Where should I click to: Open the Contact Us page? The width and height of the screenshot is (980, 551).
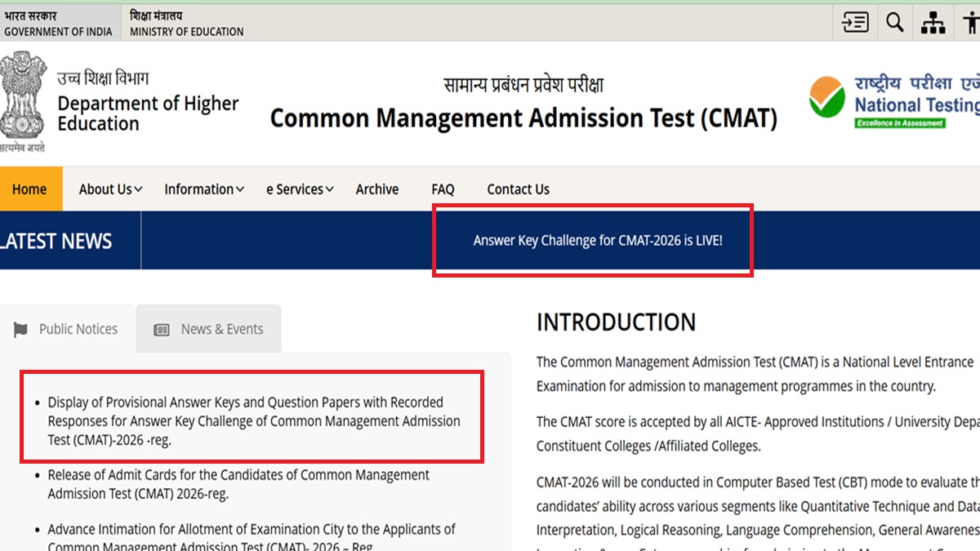point(518,189)
